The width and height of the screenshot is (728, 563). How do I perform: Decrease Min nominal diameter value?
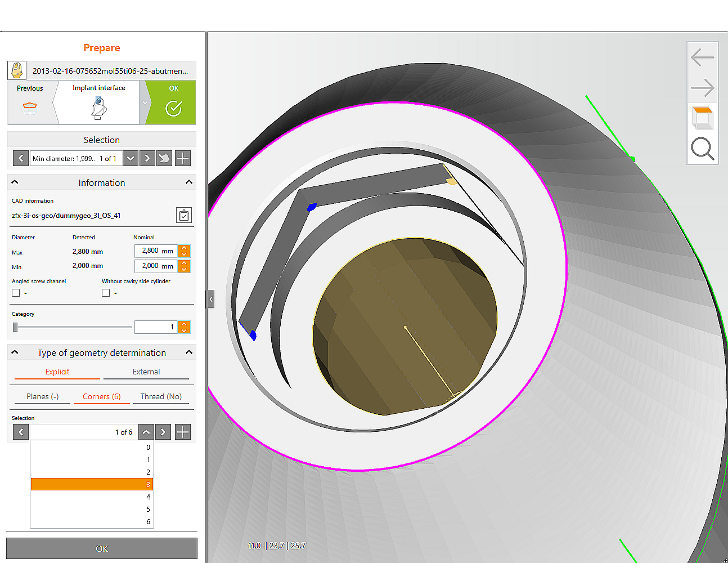[184, 269]
